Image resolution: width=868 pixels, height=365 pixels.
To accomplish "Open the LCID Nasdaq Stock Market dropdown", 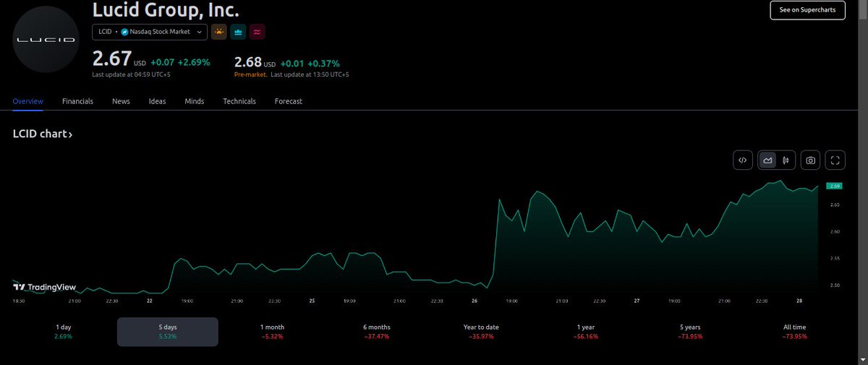I will tap(150, 32).
